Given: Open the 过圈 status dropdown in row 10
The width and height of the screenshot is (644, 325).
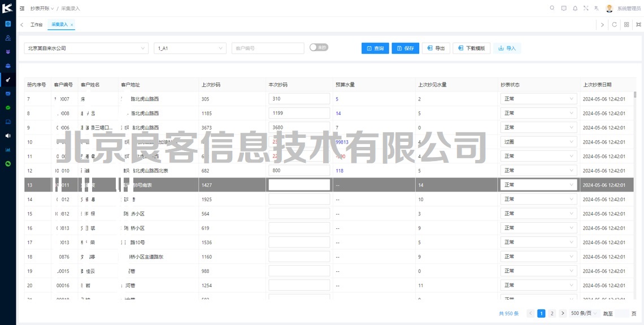Looking at the screenshot, I should [x=538, y=142].
